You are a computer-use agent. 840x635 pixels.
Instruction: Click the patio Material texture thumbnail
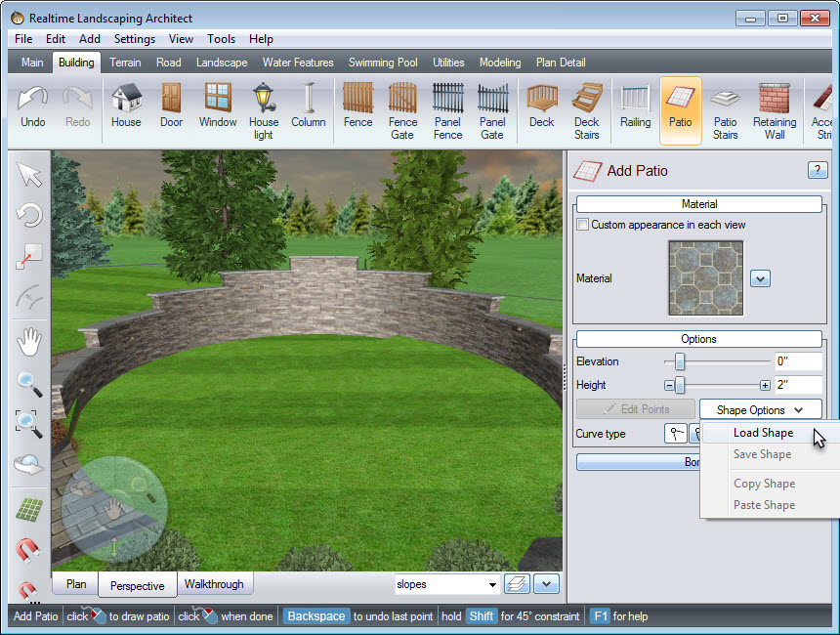click(705, 278)
